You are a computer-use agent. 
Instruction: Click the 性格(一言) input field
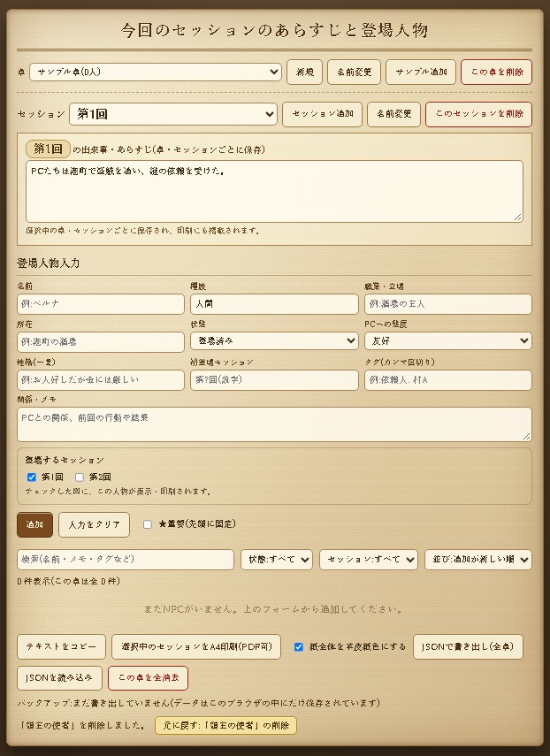pos(101,380)
